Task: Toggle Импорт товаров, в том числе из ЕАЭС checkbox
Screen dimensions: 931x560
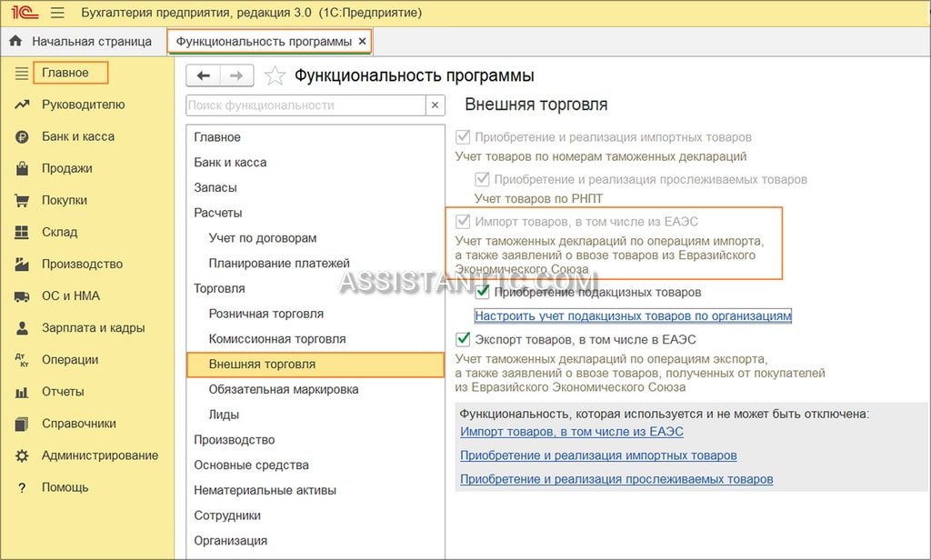Action: 463,222
